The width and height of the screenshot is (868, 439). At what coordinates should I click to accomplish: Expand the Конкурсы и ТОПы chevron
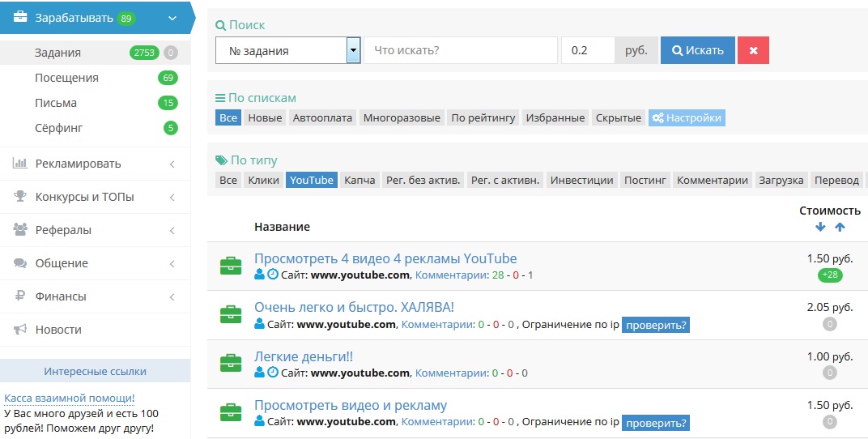(x=172, y=197)
